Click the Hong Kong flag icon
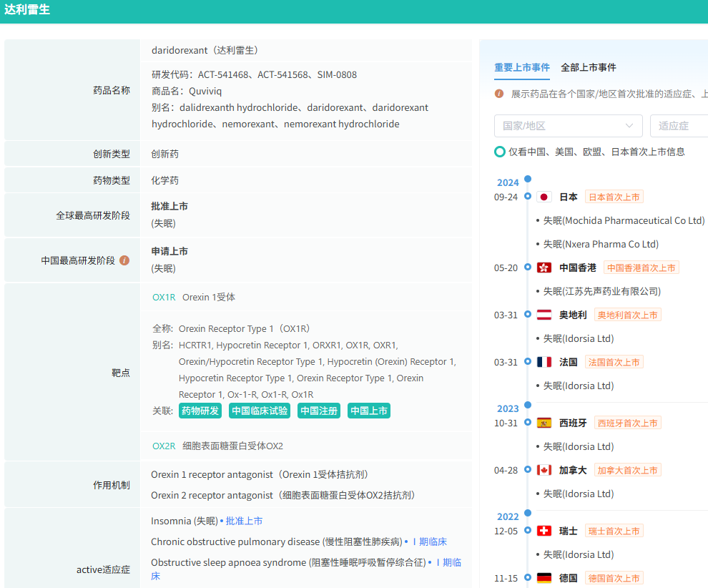 coord(544,268)
